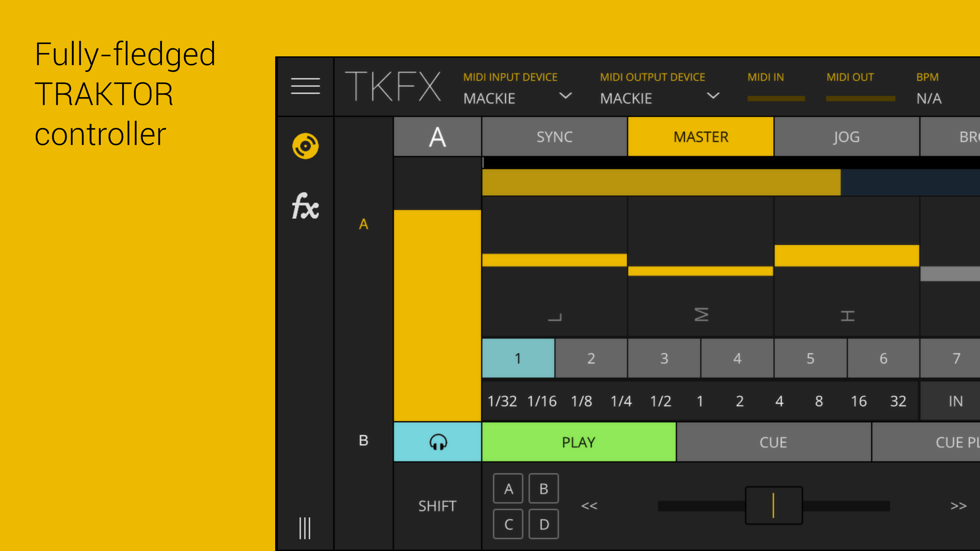Switch to deck A tab

pyautogui.click(x=364, y=224)
